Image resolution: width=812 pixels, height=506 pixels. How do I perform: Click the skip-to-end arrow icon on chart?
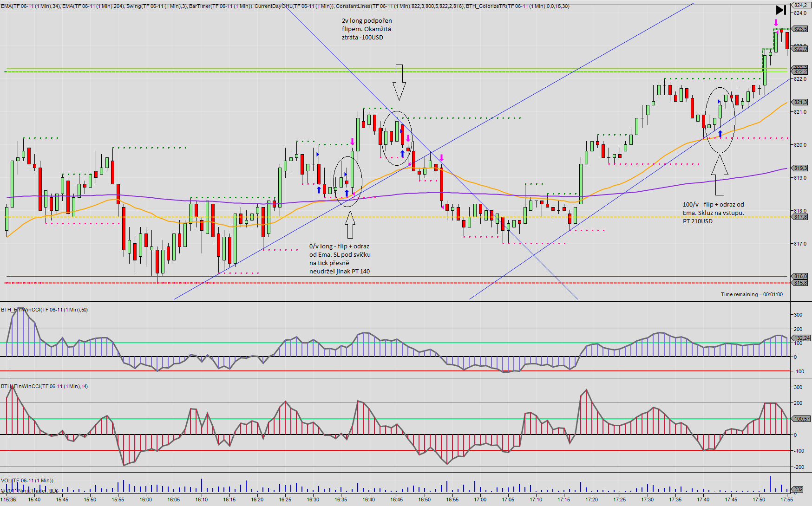coord(781,10)
